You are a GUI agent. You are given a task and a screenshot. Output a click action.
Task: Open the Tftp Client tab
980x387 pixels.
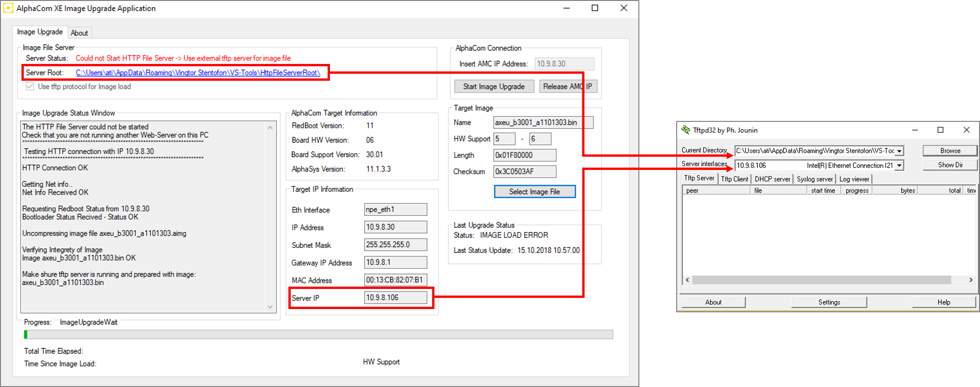tap(734, 179)
